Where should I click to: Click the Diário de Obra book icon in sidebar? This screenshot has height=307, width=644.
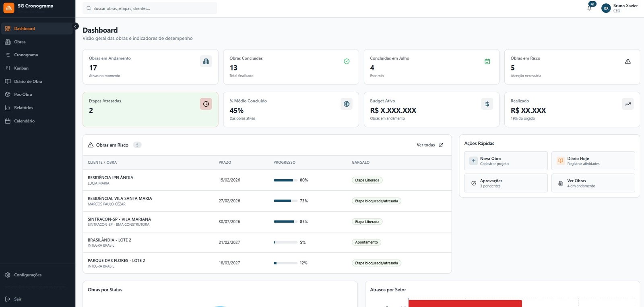click(8, 81)
